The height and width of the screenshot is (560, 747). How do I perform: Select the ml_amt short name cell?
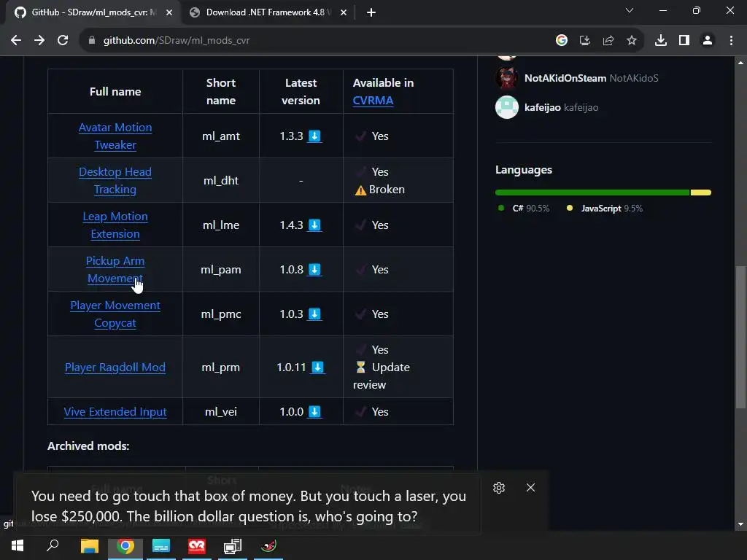(x=221, y=136)
